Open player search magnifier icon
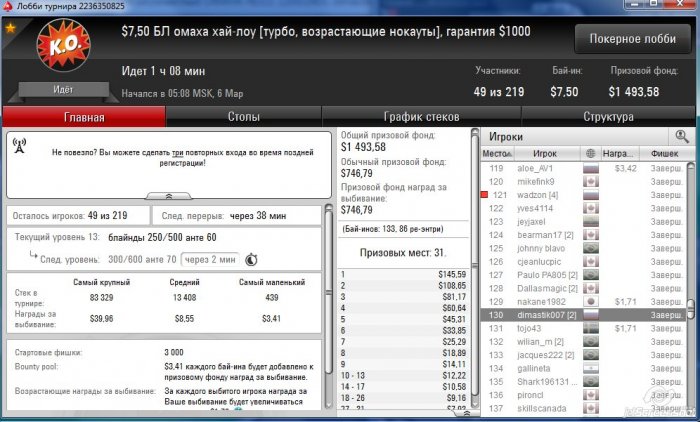Viewport: 700px width, 422px height. coord(681,136)
